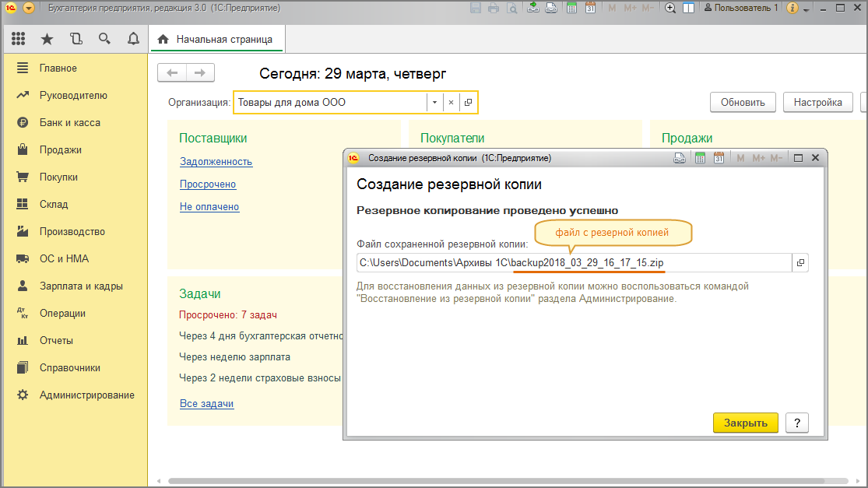The width and height of the screenshot is (868, 488).
Task: Open calculator icon in dialog title bar
Action: pos(701,158)
